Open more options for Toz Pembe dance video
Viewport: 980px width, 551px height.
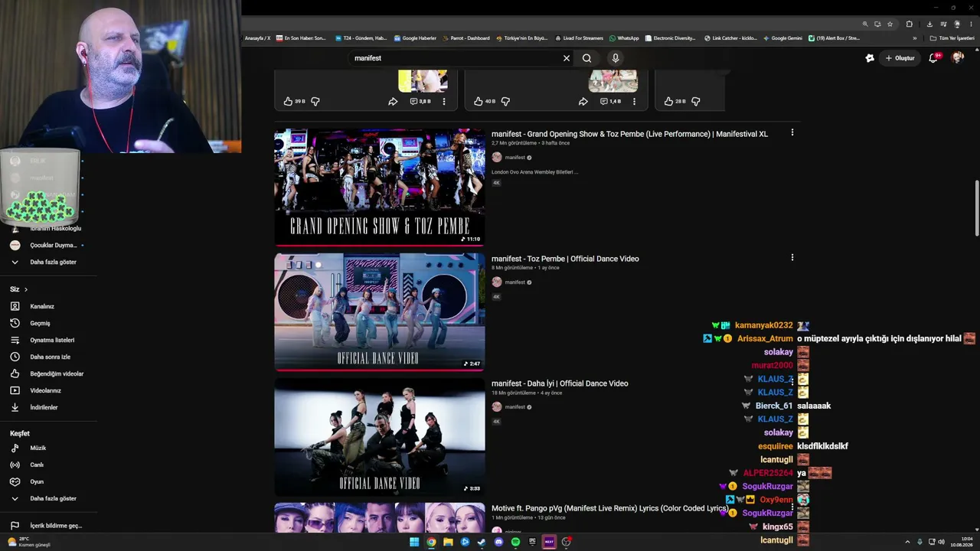click(x=792, y=257)
